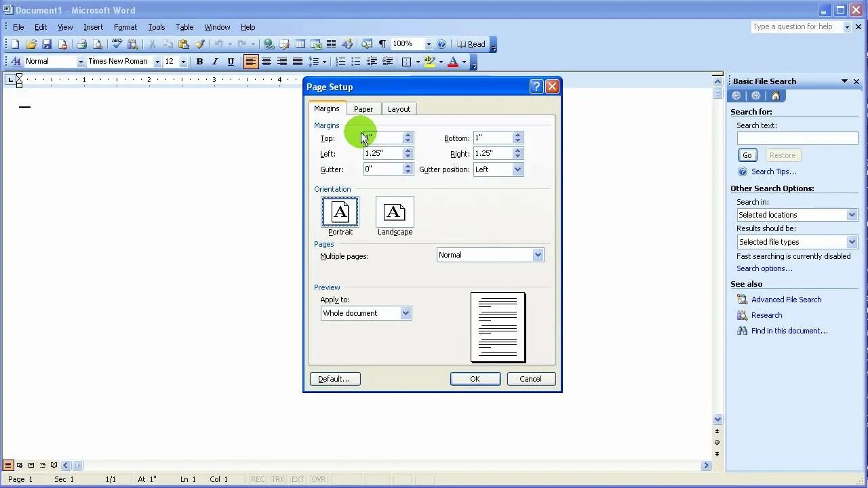This screenshot has height=488, width=868.
Task: Select the Format Painter brush
Action: 199,44
